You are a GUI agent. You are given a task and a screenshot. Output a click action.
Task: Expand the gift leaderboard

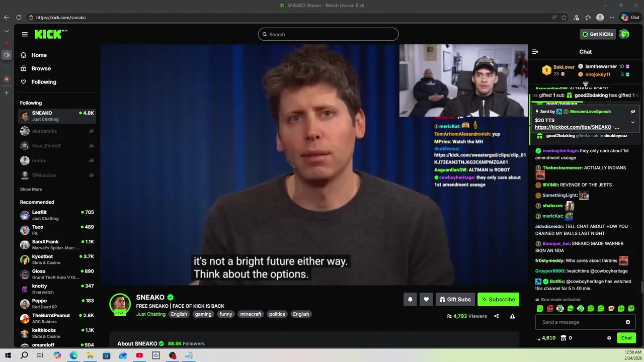[x=586, y=84]
